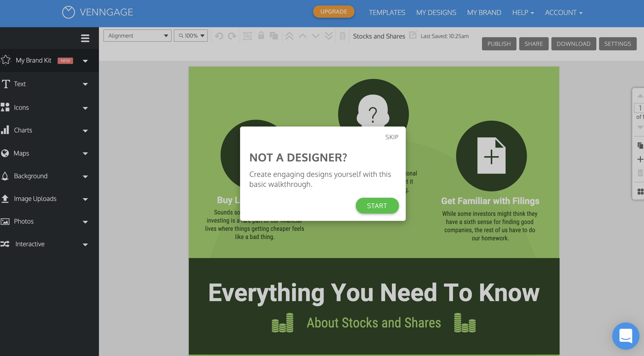
Task: Click the Redo arrow icon
Action: [x=232, y=36]
